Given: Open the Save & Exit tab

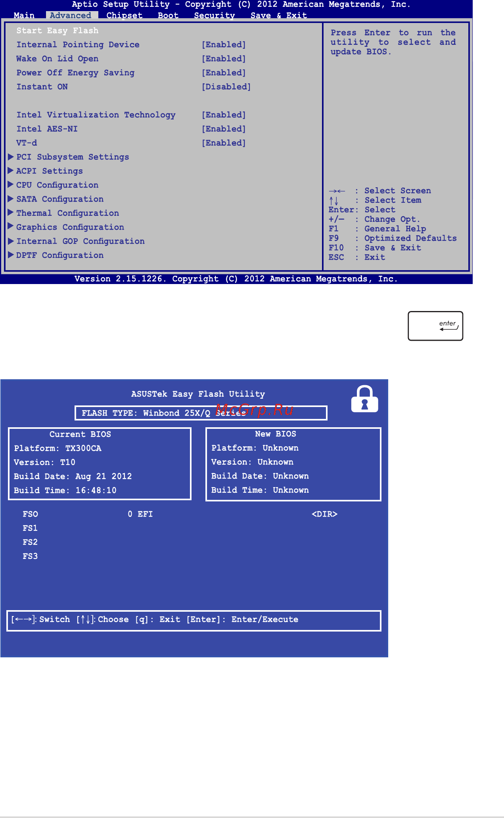Looking at the screenshot, I should tap(279, 15).
